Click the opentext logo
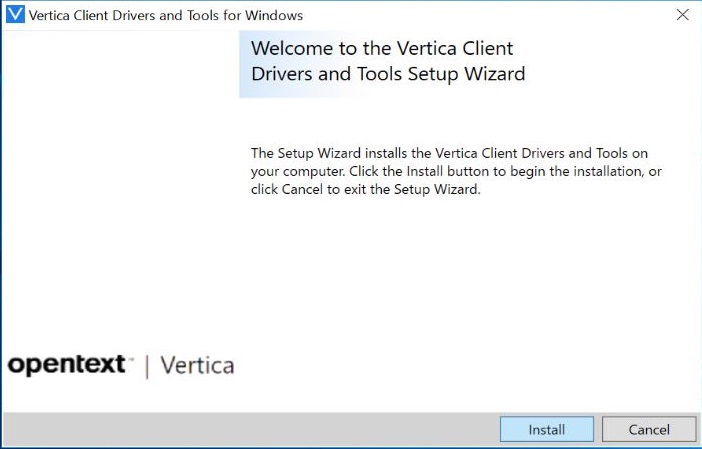Image resolution: width=702 pixels, height=449 pixels. click(x=66, y=365)
